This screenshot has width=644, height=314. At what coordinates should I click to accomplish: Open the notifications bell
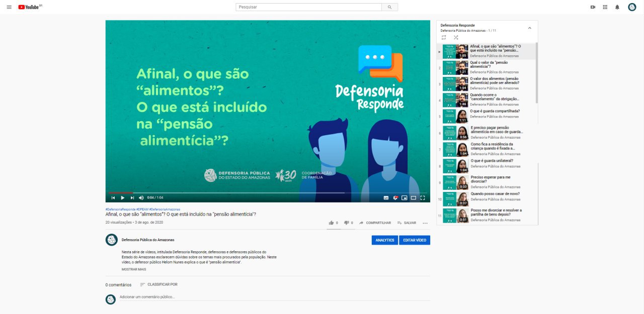617,7
